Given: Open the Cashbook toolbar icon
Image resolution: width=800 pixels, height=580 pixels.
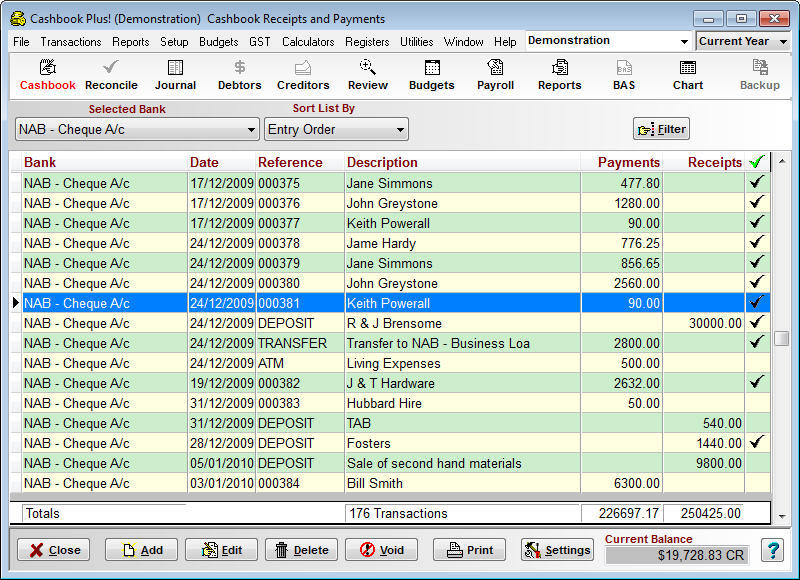Looking at the screenshot, I should [47, 75].
